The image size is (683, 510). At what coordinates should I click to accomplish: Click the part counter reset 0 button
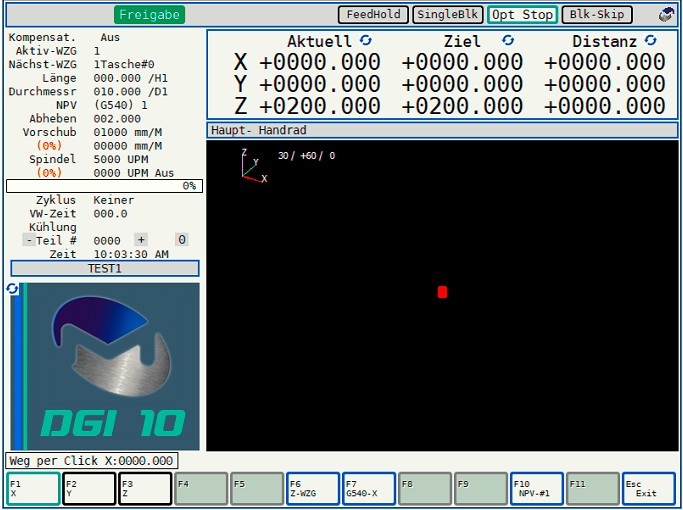pos(182,240)
